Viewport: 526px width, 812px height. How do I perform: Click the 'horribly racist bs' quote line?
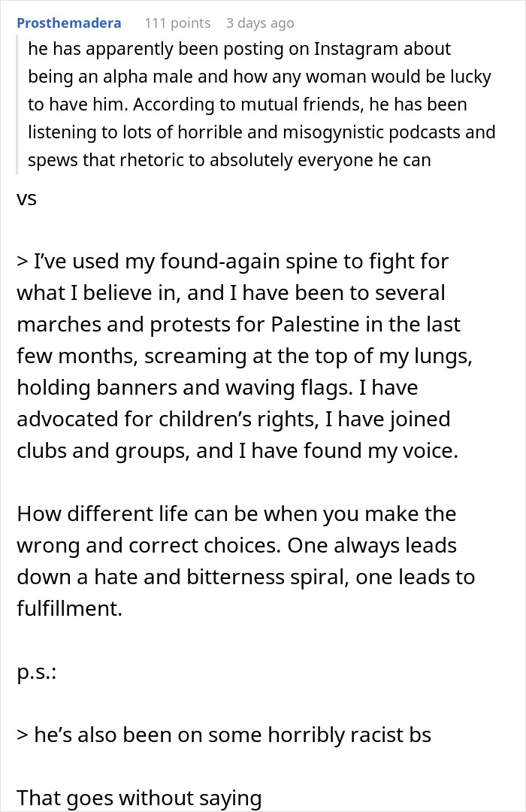click(x=224, y=735)
